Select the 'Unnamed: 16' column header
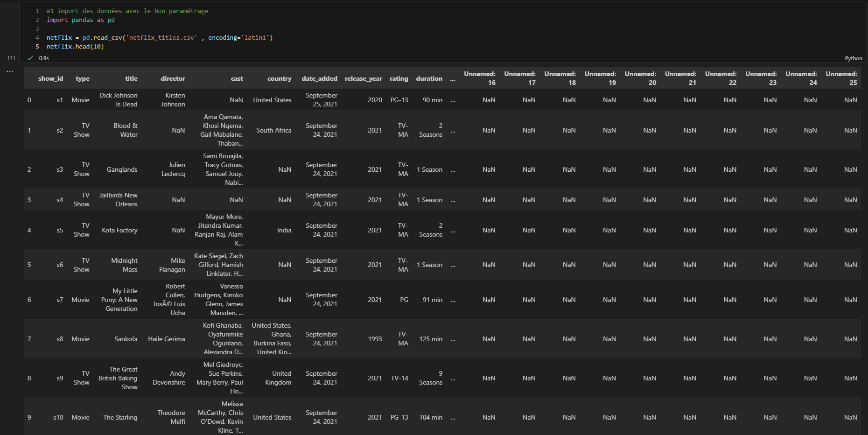Image resolution: width=868 pixels, height=435 pixels. 480,78
